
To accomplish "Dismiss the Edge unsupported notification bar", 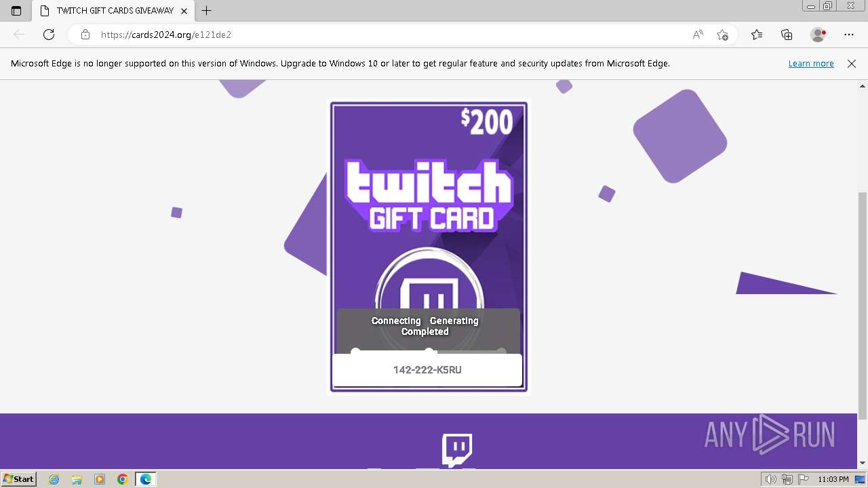I will click(x=852, y=64).
